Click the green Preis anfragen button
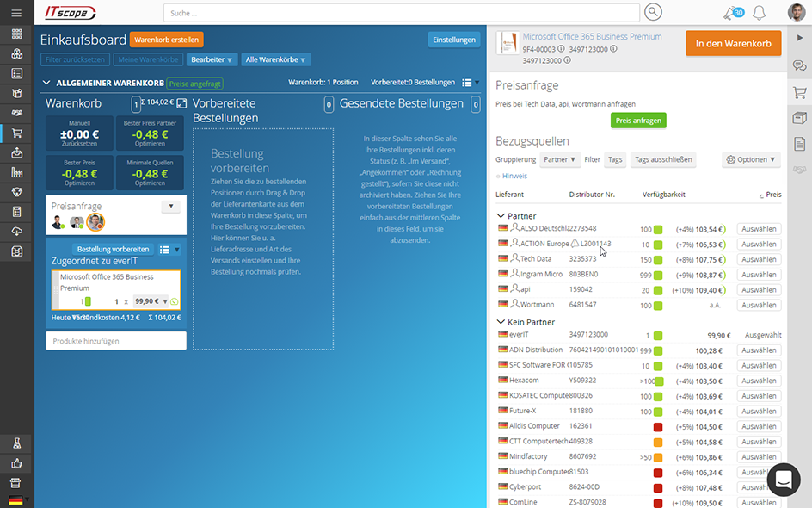 [x=638, y=121]
